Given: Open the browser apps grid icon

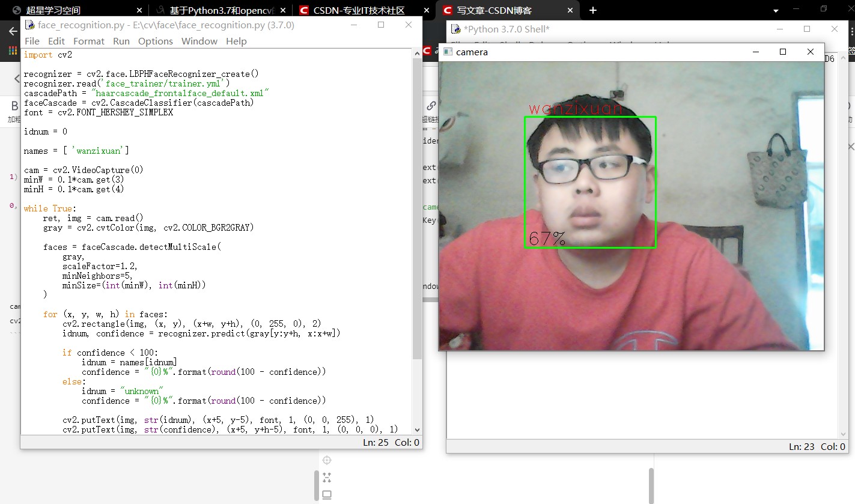Looking at the screenshot, I should coord(13,51).
